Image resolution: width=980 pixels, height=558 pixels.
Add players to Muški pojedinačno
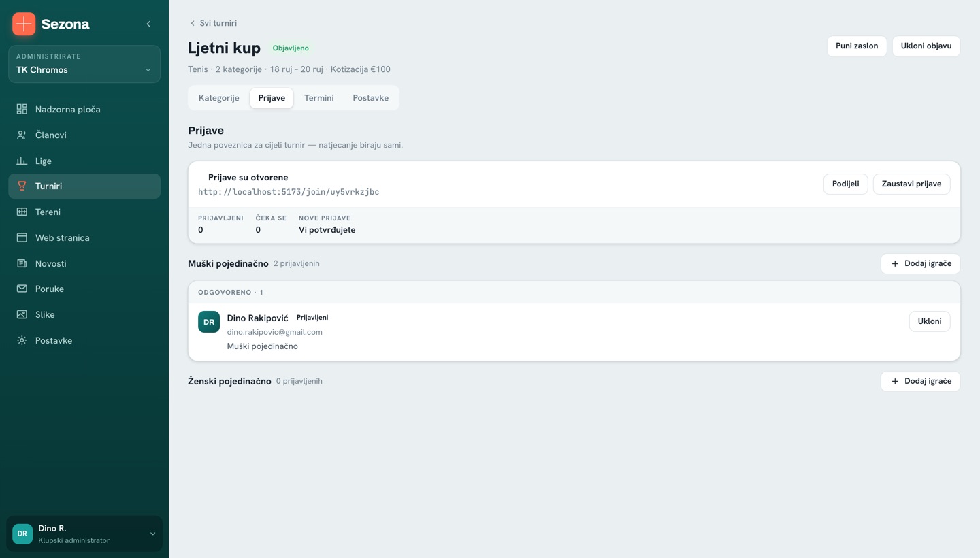click(x=920, y=263)
